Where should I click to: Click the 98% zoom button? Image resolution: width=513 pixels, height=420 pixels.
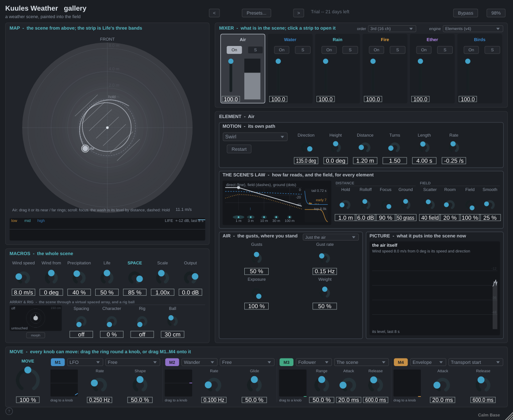(496, 13)
